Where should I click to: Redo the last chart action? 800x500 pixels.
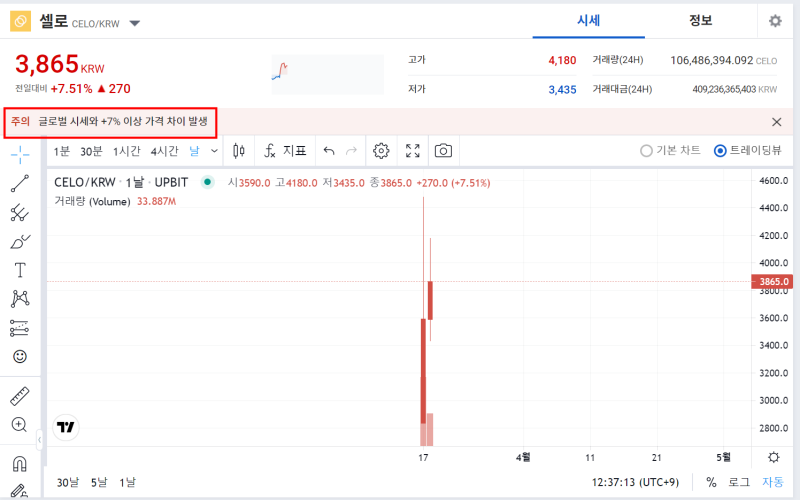click(352, 151)
